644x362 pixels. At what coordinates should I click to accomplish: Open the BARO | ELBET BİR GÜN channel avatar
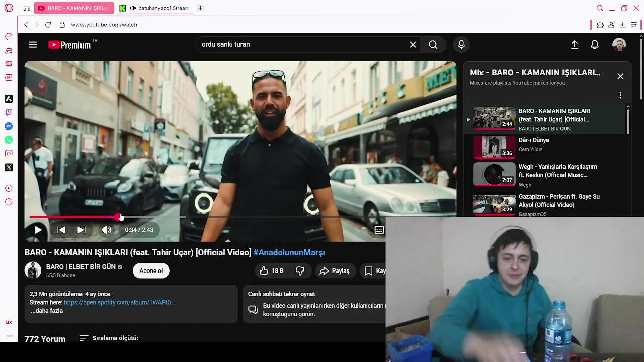click(x=33, y=270)
